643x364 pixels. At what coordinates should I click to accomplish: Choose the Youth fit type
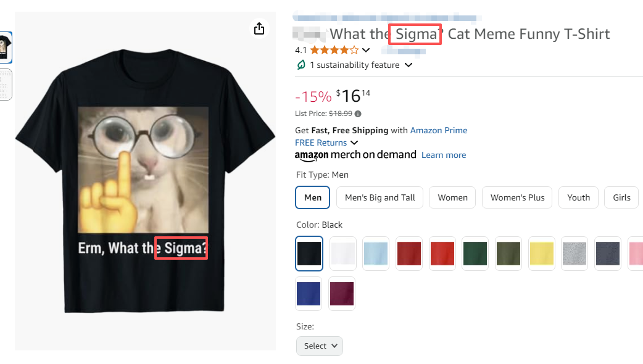point(578,197)
